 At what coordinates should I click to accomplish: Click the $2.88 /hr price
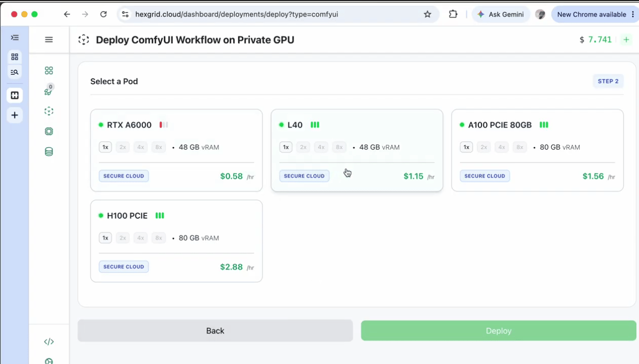click(237, 267)
